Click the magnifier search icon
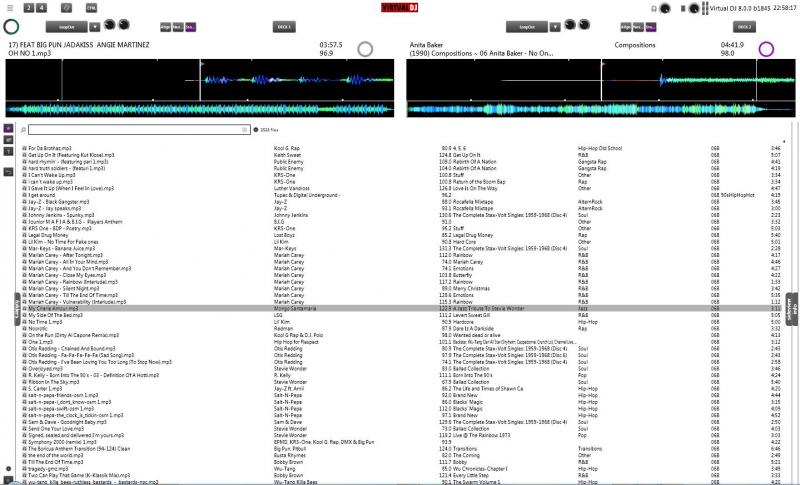The image size is (800, 485). point(23,131)
